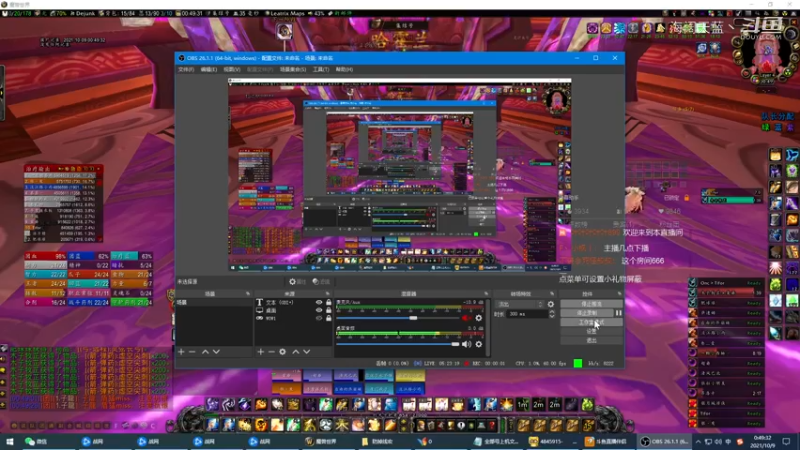Viewport: 800px width, 450px height.
Task: Remove selected scene with minus icon
Action: click(192, 352)
